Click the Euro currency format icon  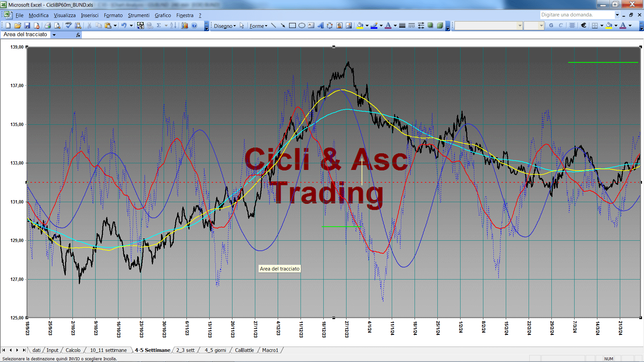pyautogui.click(x=584, y=25)
